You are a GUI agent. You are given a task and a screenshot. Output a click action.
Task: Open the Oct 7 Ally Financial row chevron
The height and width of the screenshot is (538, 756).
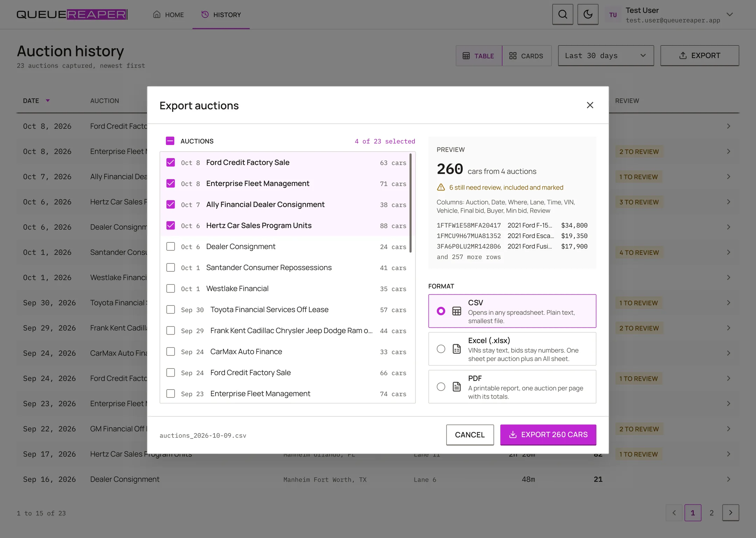[729, 177]
